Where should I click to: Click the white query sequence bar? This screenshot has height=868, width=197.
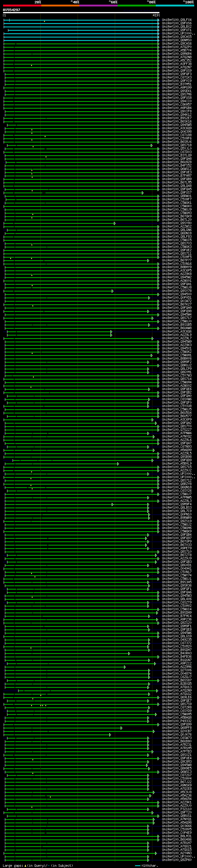pyautogui.click(x=81, y=12)
